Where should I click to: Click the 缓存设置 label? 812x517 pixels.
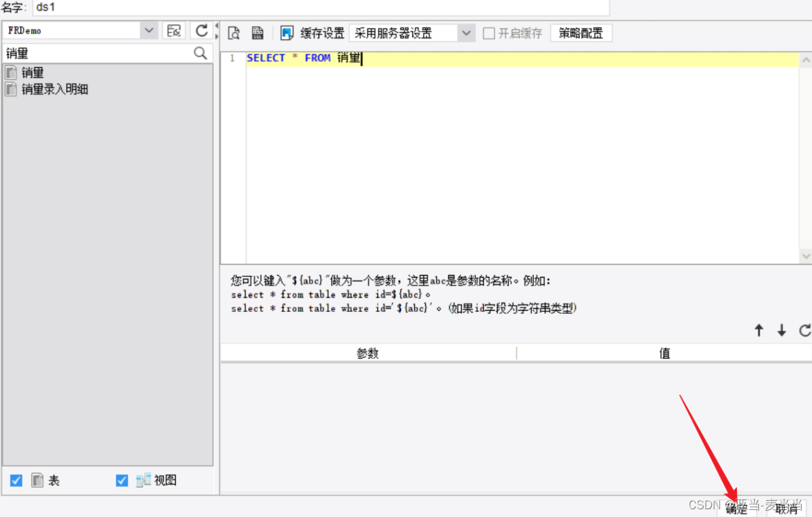[x=322, y=33]
